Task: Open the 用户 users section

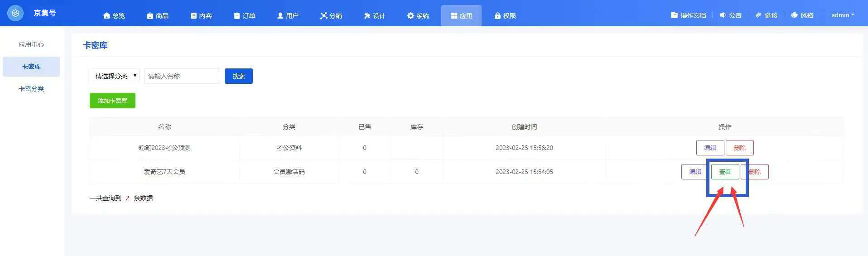Action: (x=288, y=16)
